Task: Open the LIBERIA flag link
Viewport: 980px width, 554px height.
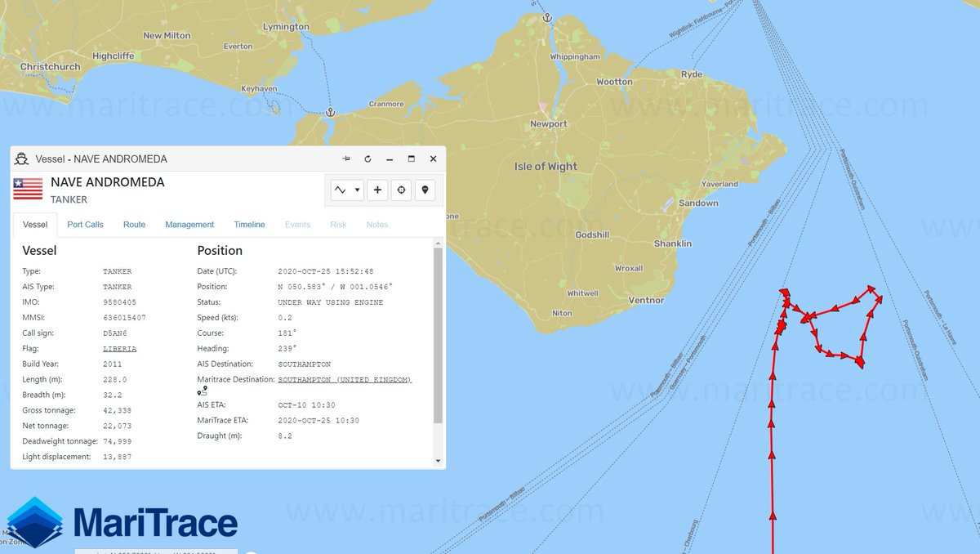Action: coord(120,348)
